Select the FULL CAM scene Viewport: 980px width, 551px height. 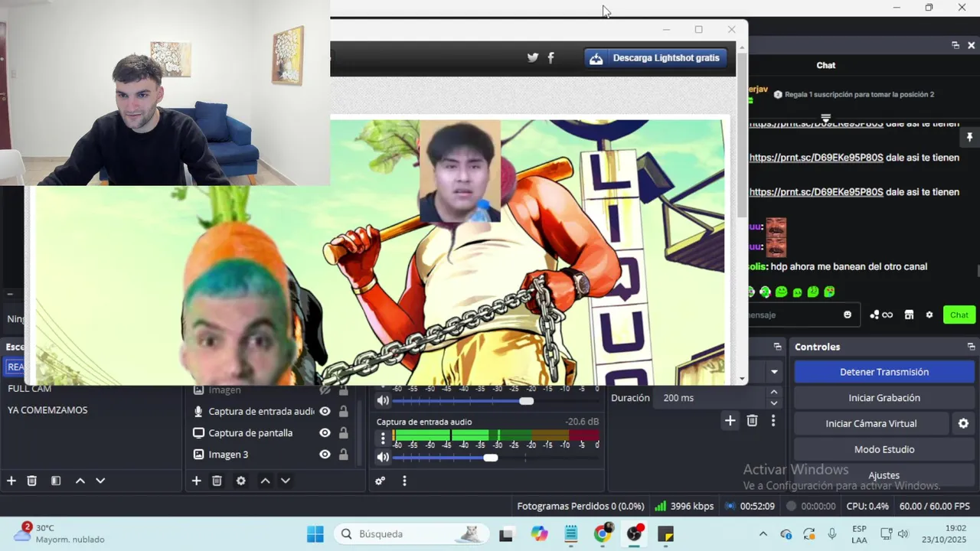click(x=29, y=388)
